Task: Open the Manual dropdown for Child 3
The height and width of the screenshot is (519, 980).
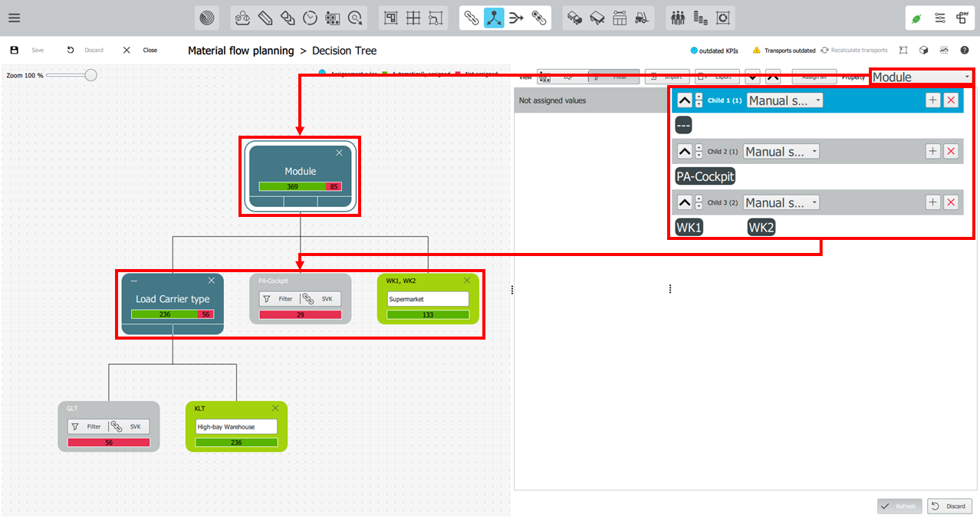Action: [x=781, y=202]
